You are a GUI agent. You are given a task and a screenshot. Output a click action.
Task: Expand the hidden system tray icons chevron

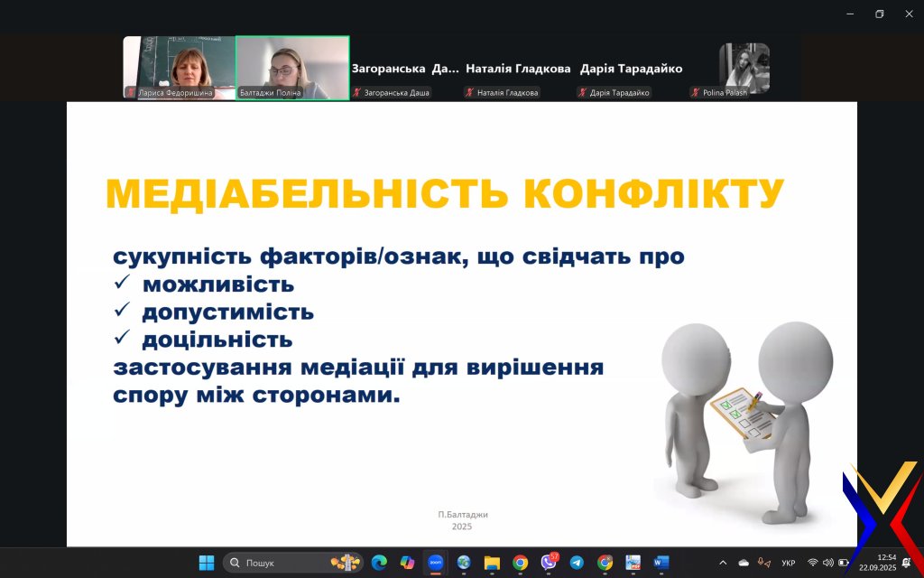click(x=723, y=563)
